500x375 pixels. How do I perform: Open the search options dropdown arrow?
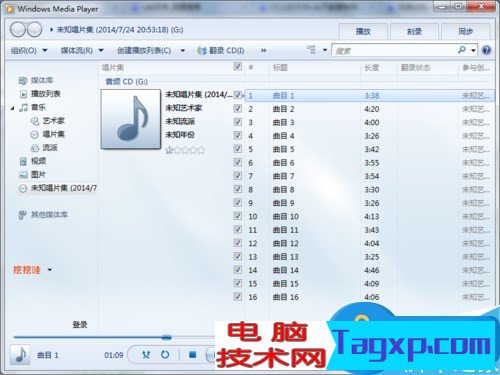[x=473, y=50]
